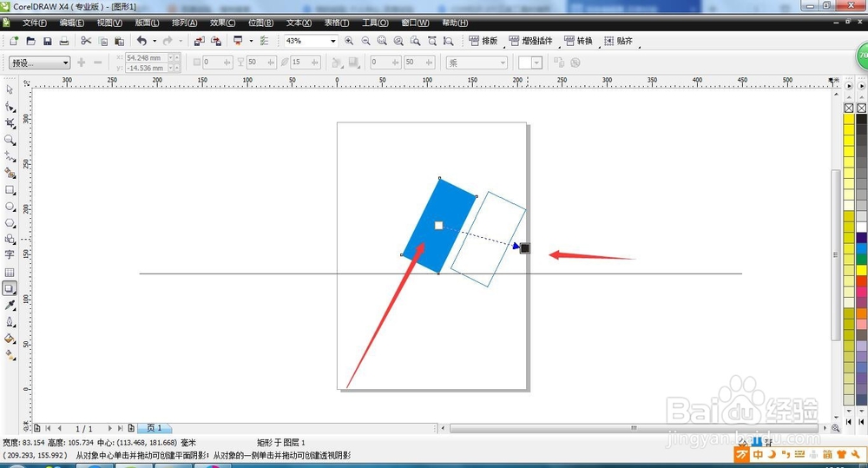Open the 乘 transparency operation dropdown
This screenshot has height=468, width=868.
coord(477,63)
